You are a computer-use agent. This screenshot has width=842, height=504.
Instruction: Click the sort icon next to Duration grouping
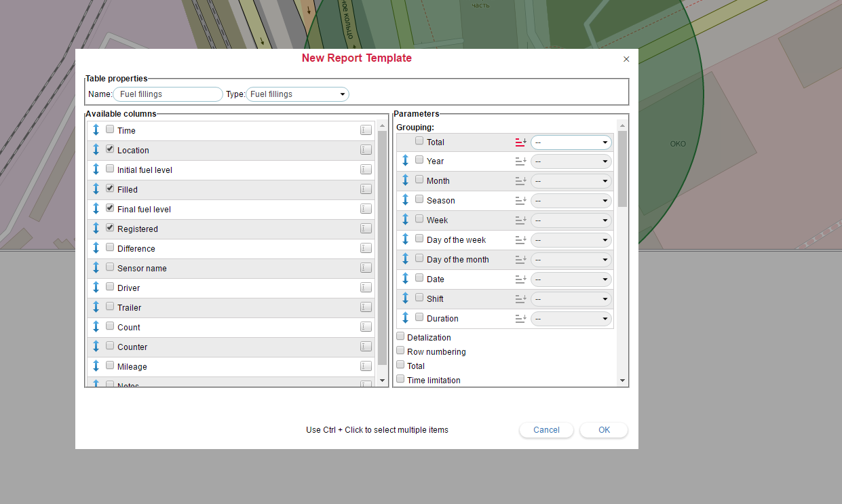click(x=520, y=318)
